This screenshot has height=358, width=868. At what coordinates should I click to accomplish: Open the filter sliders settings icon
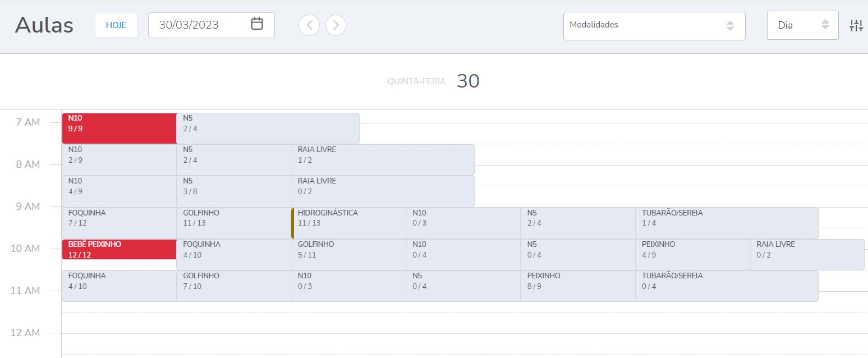(856, 25)
